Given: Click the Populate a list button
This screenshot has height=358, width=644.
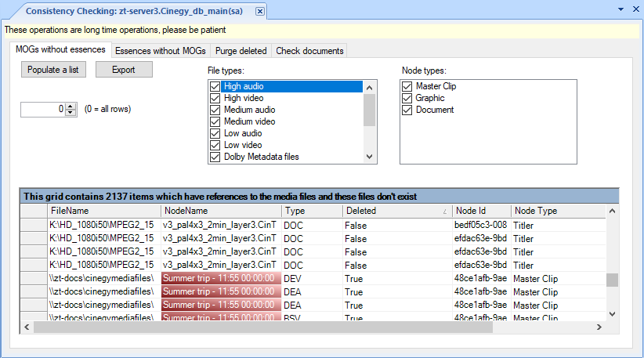Looking at the screenshot, I should click(53, 70).
